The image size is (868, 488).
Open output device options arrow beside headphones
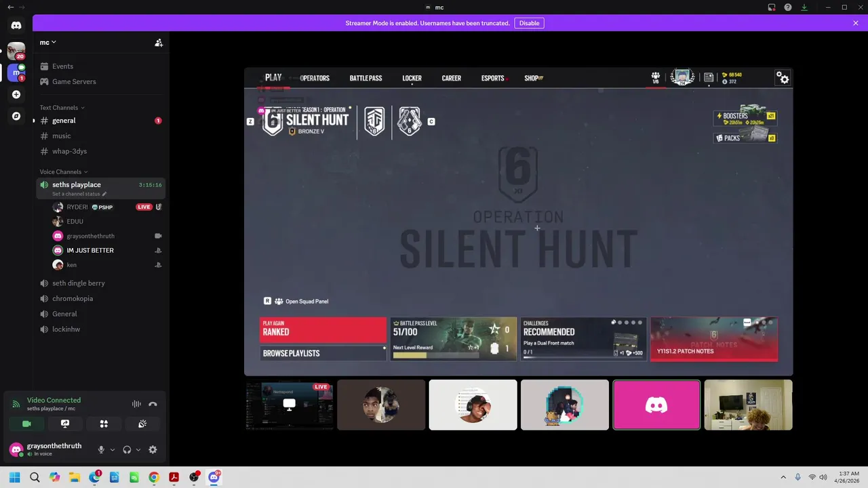(138, 449)
